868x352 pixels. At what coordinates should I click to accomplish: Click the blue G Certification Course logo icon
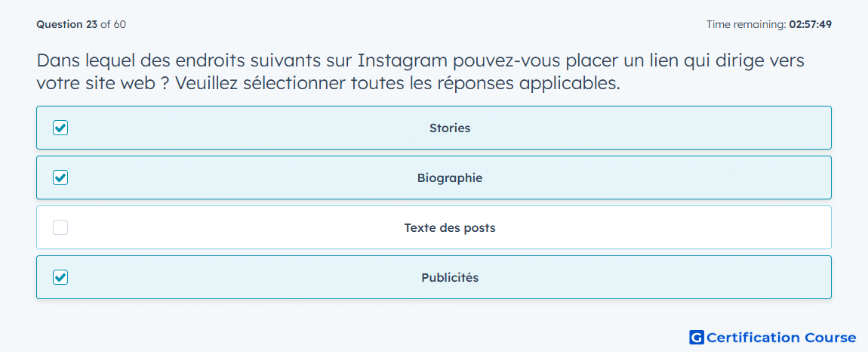click(x=697, y=337)
